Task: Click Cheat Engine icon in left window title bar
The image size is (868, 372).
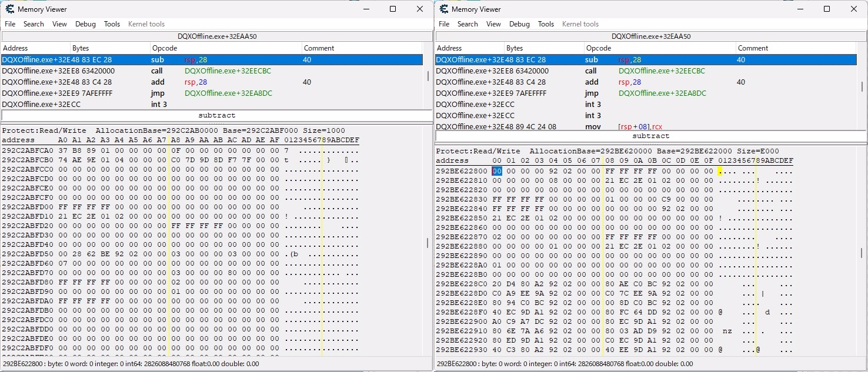Action: coord(9,9)
